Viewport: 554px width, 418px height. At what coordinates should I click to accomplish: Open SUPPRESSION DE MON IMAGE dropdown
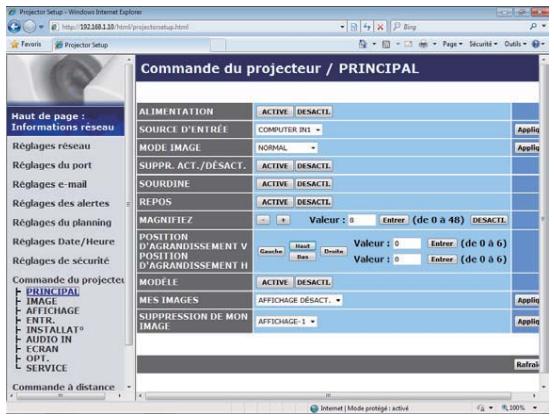click(287, 322)
